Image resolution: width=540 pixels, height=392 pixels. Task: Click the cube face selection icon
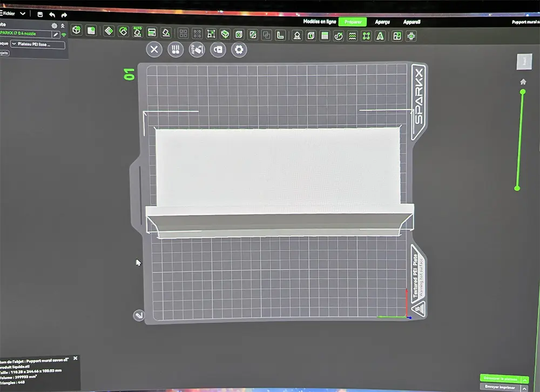click(310, 36)
